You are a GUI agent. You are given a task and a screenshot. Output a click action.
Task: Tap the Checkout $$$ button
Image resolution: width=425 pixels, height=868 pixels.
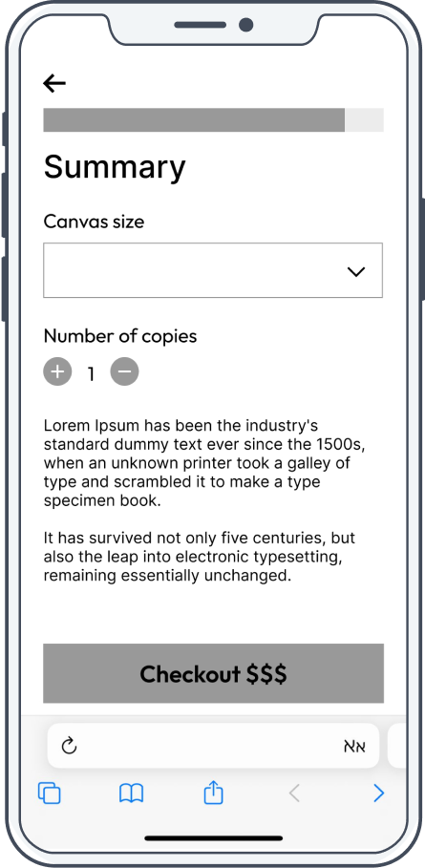(x=214, y=673)
